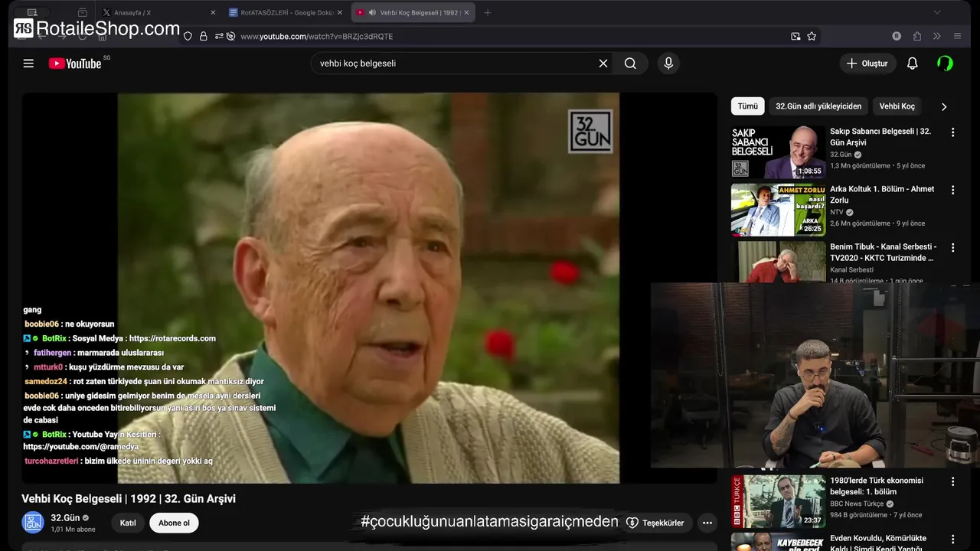Open Evden Kovuldu, Kömürlükte video title
The height and width of the screenshot is (551, 980).
(x=878, y=543)
